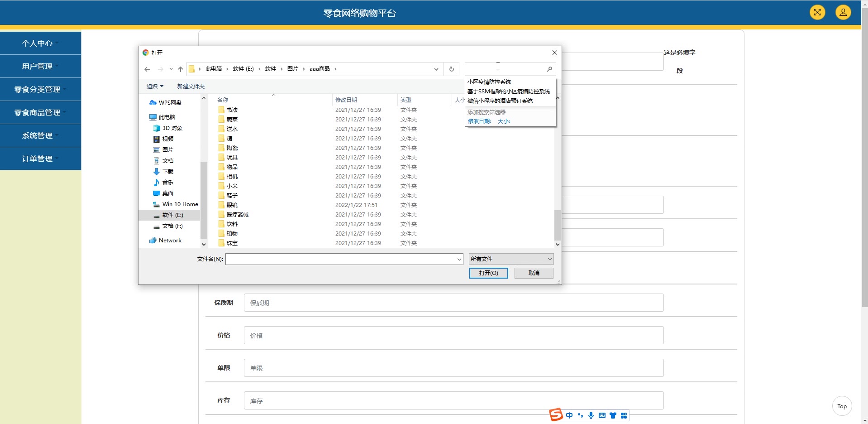Open 个人中心 sidebar menu

click(41, 43)
